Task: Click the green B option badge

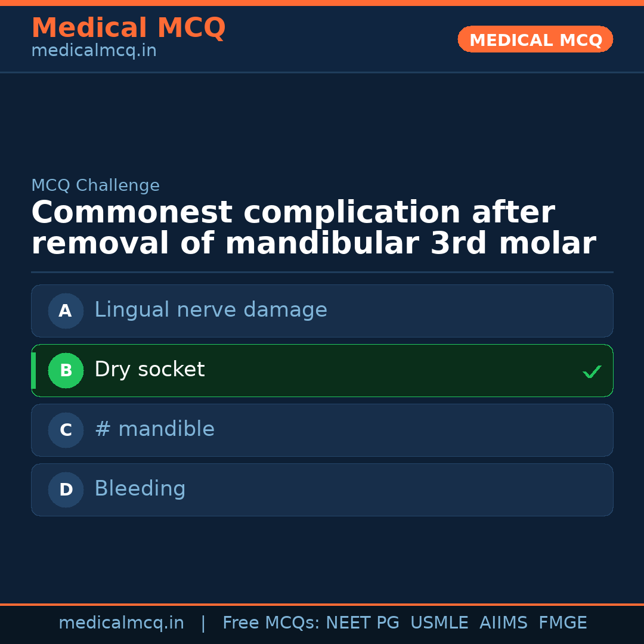Action: click(x=66, y=370)
